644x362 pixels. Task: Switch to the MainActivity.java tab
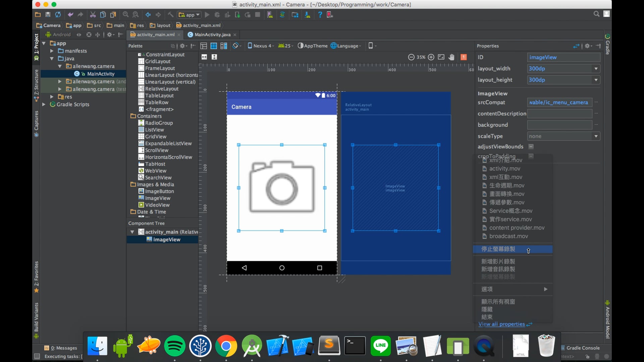(x=212, y=35)
